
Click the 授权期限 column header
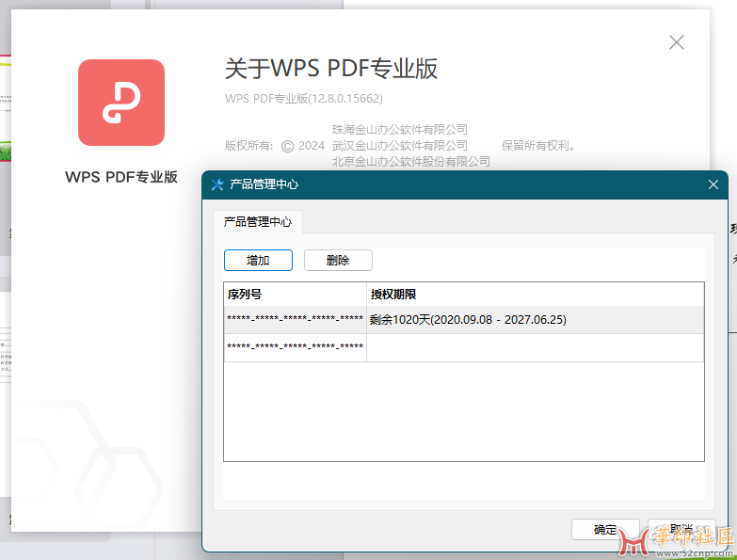pyautogui.click(x=535, y=295)
